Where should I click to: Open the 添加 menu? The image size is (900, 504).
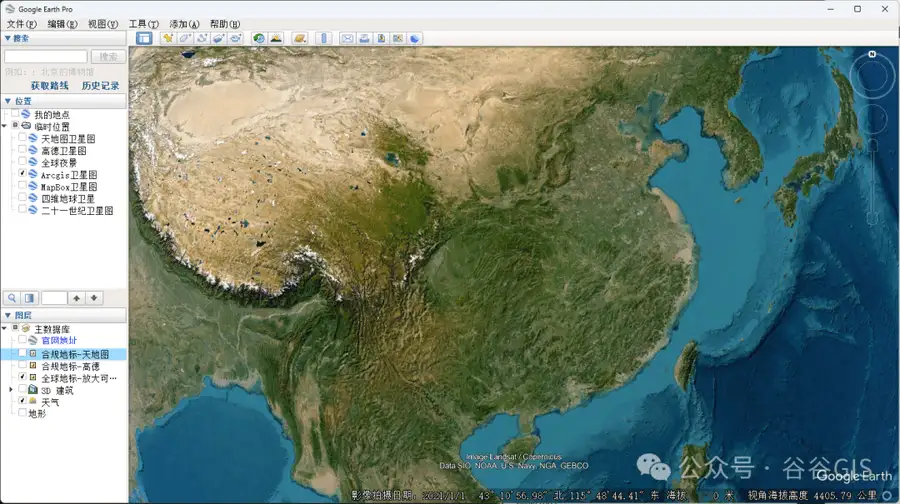pos(184,24)
